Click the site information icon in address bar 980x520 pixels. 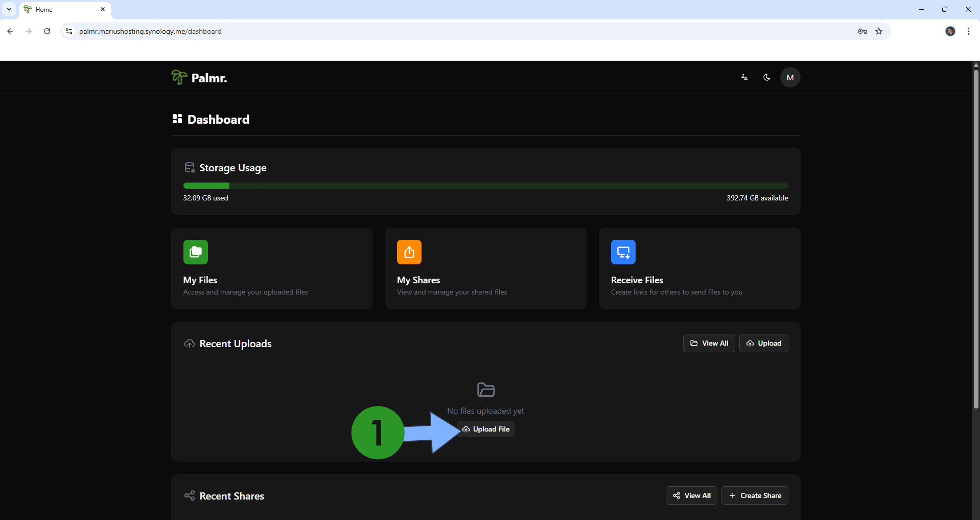(69, 31)
